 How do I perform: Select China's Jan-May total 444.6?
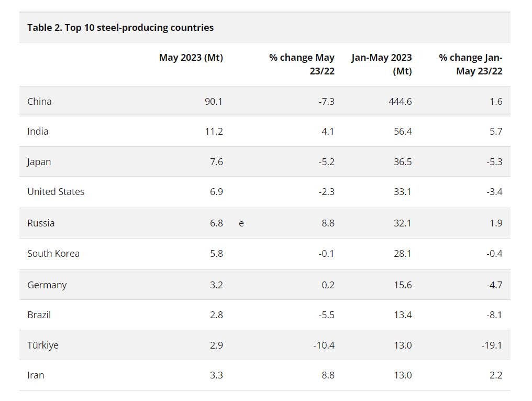[399, 101]
